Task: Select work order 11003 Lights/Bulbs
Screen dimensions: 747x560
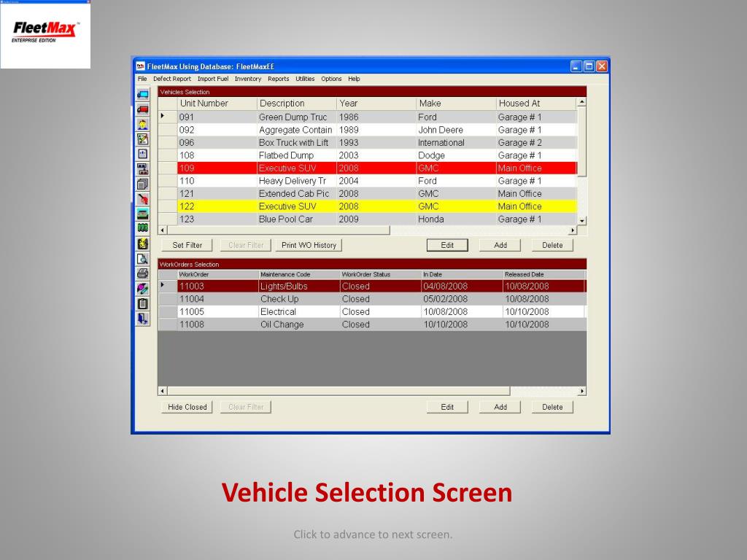Action: [381, 286]
